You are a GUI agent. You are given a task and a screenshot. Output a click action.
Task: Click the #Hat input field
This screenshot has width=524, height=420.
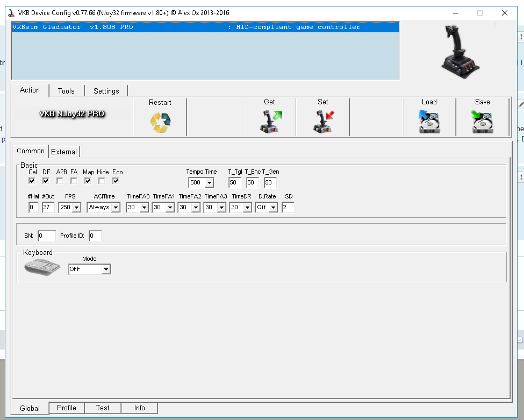point(33,208)
